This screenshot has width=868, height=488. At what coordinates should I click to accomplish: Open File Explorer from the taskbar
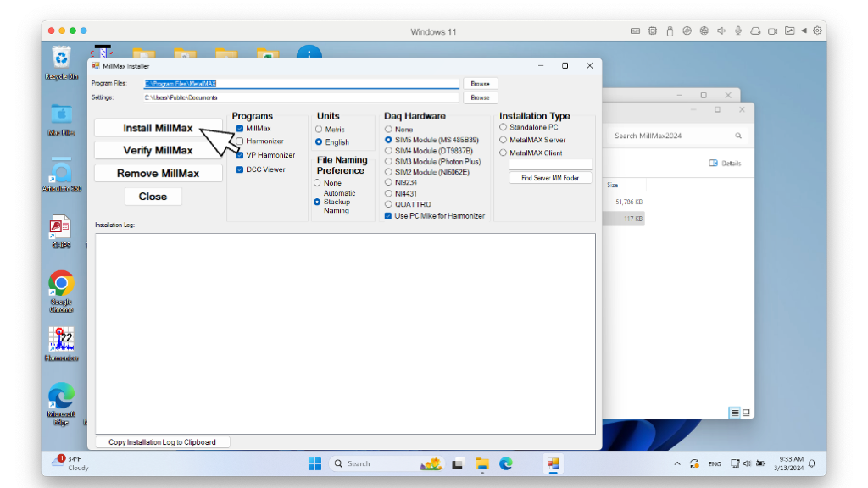(482, 464)
